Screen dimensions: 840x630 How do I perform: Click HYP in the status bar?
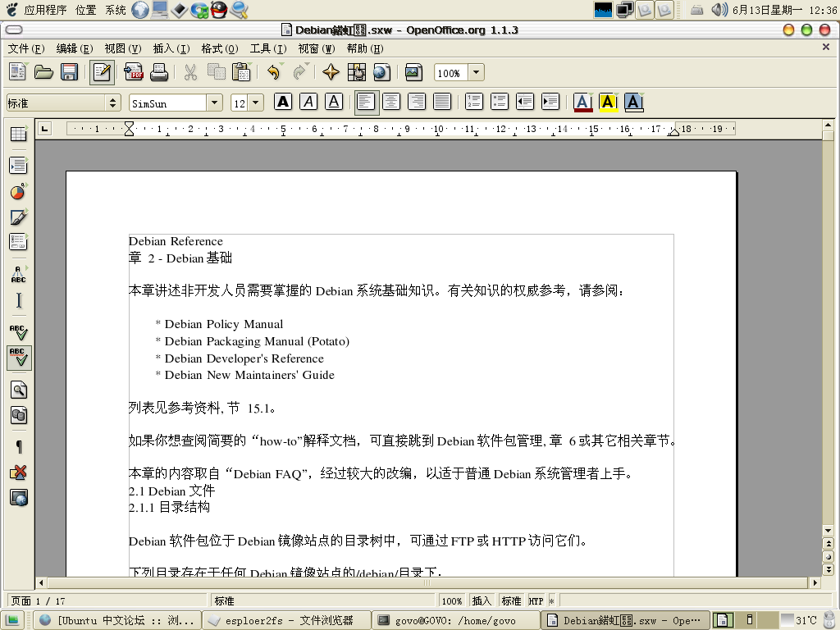click(x=536, y=601)
